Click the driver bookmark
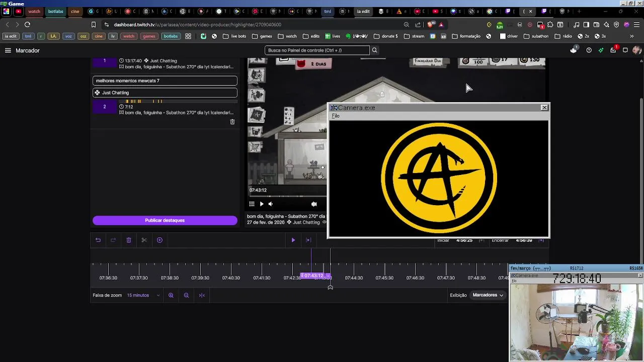This screenshot has height=362, width=644. point(509,36)
